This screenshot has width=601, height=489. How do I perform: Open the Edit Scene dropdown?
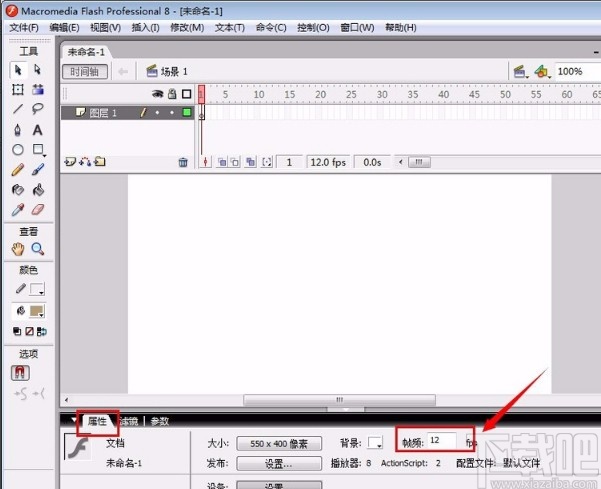click(x=521, y=72)
